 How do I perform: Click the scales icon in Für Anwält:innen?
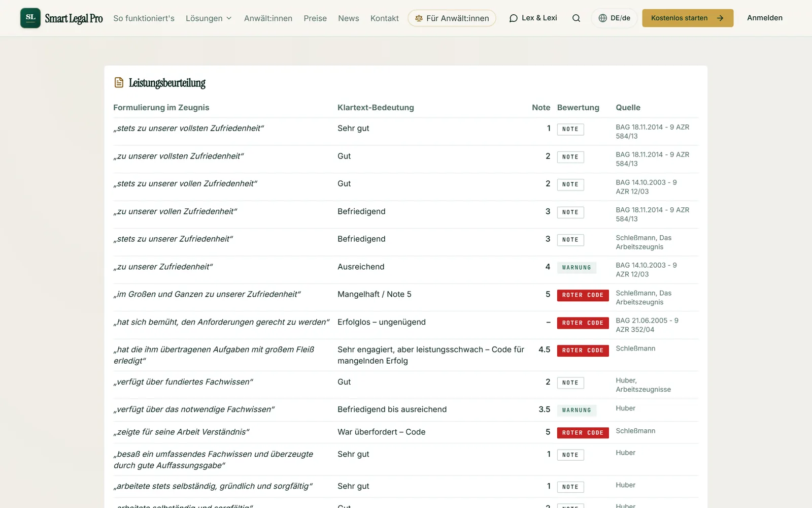click(x=419, y=18)
